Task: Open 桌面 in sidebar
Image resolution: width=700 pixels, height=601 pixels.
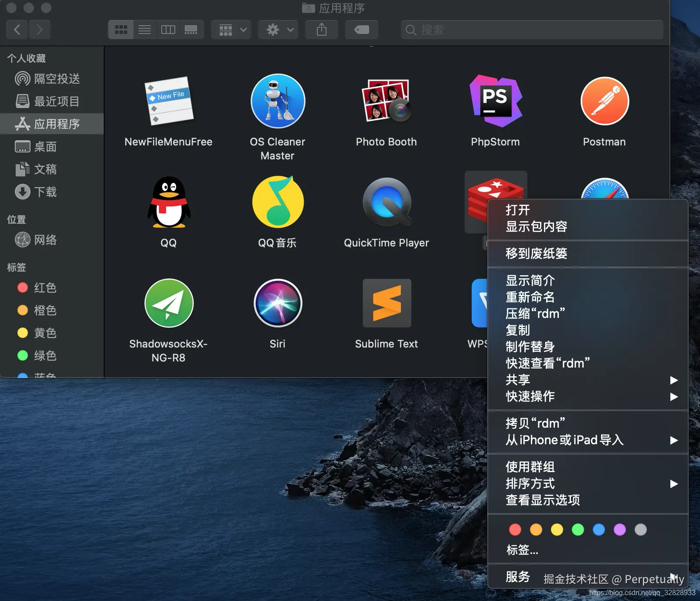Action: [52, 147]
